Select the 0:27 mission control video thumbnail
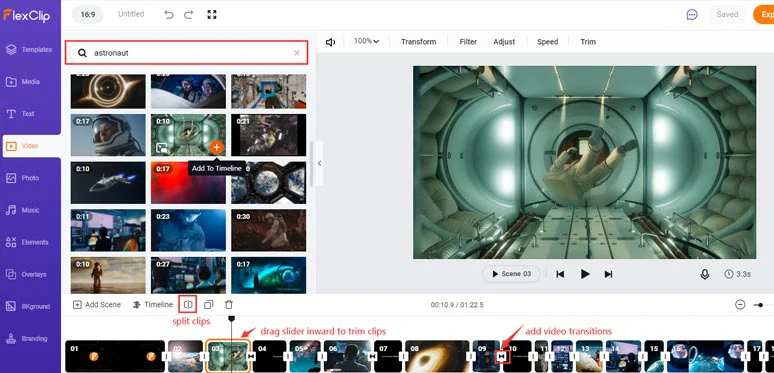This screenshot has height=373, width=774. (189, 275)
